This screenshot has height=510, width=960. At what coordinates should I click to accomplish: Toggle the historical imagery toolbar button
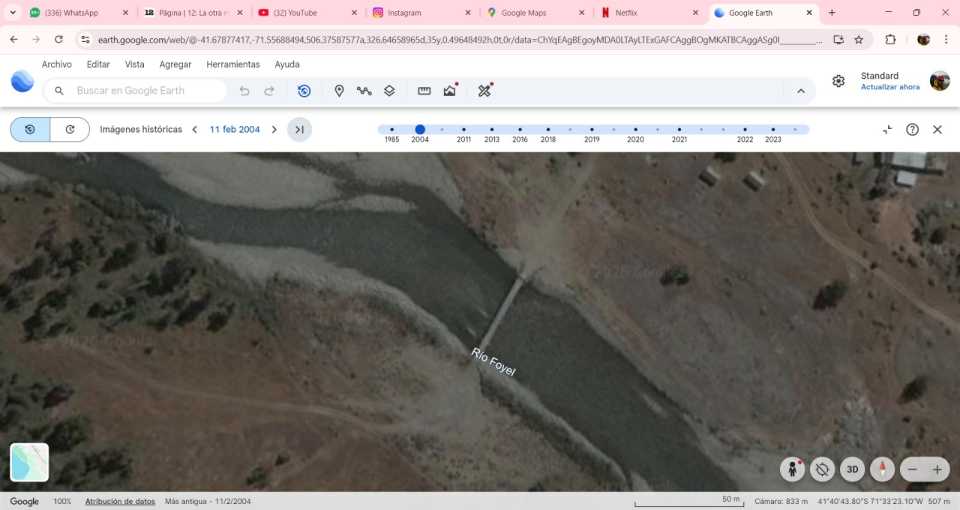[x=304, y=91]
